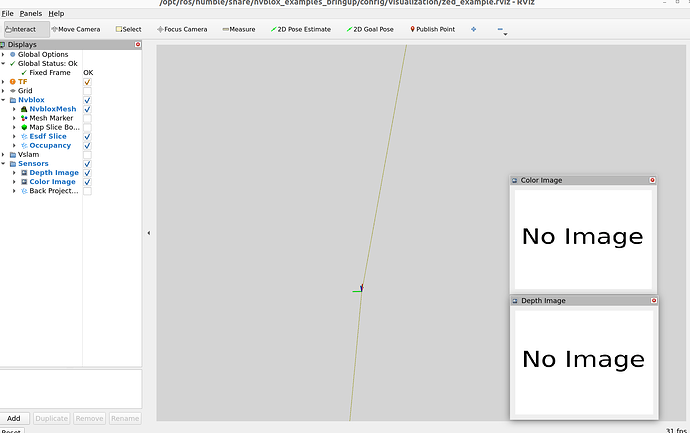Click the Vslam group folder icon
This screenshot has height=433, width=690.
point(12,154)
